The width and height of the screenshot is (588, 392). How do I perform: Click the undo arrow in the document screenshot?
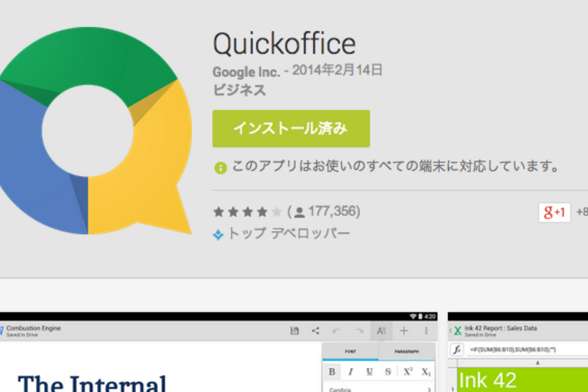coord(336,331)
